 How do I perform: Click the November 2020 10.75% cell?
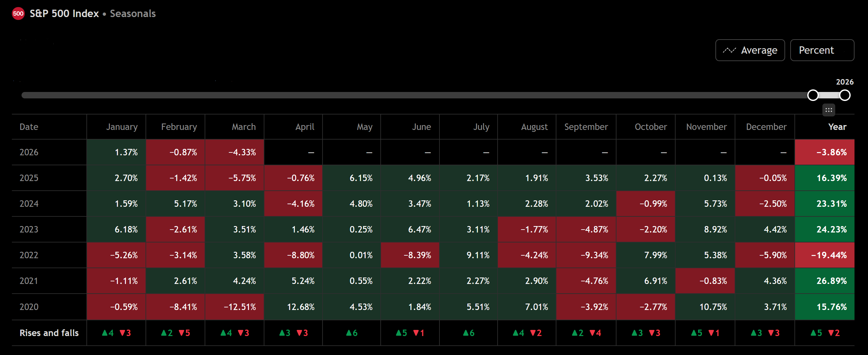tap(713, 307)
